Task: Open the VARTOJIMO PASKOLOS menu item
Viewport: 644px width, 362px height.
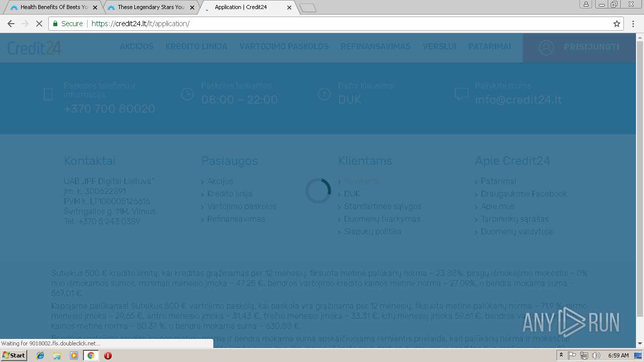Action: click(x=284, y=47)
